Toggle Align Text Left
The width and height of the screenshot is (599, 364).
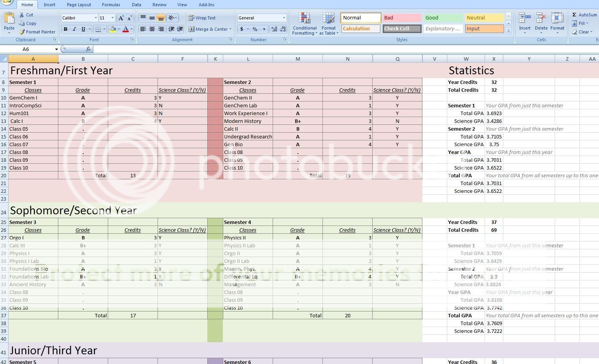point(143,29)
